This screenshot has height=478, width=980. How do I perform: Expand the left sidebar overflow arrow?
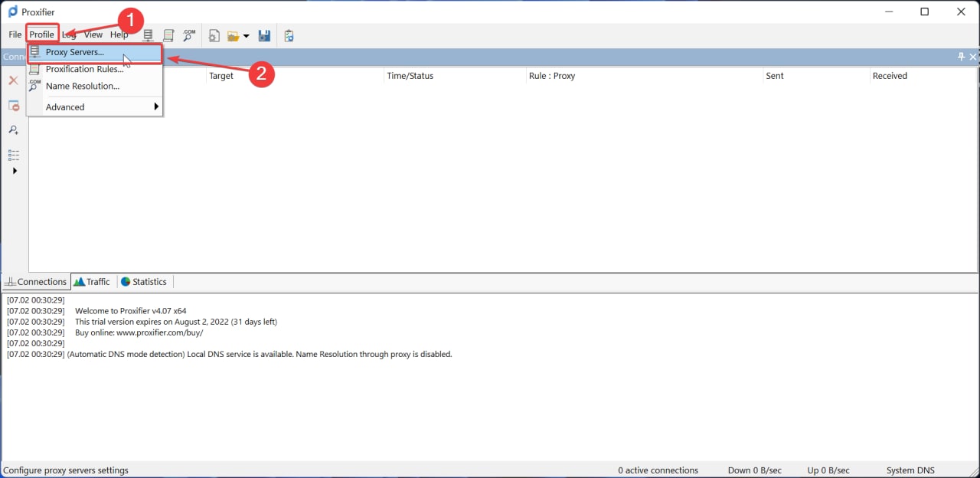(15, 171)
